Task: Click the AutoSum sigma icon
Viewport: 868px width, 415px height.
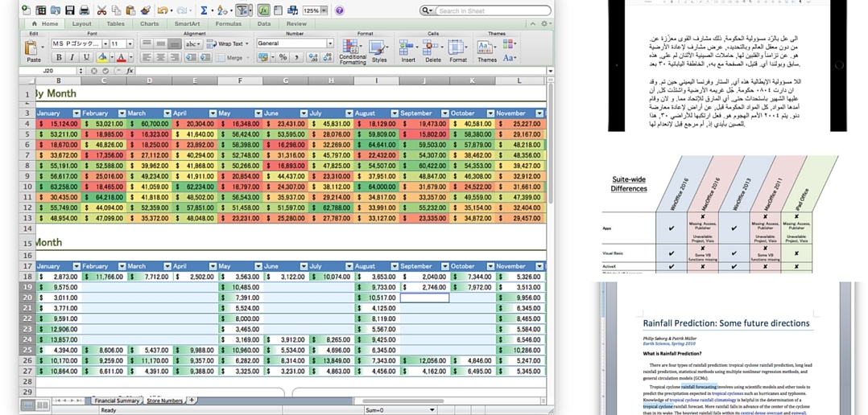Action: (203, 10)
